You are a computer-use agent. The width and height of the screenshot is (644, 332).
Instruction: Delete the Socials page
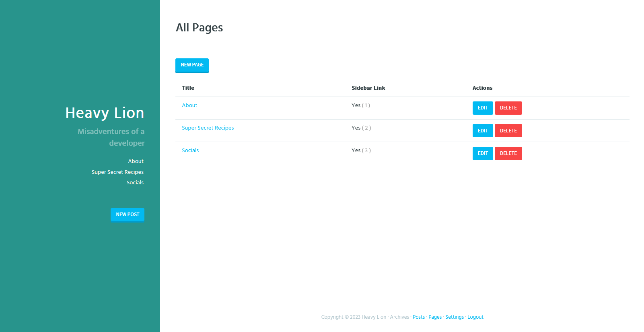(508, 153)
